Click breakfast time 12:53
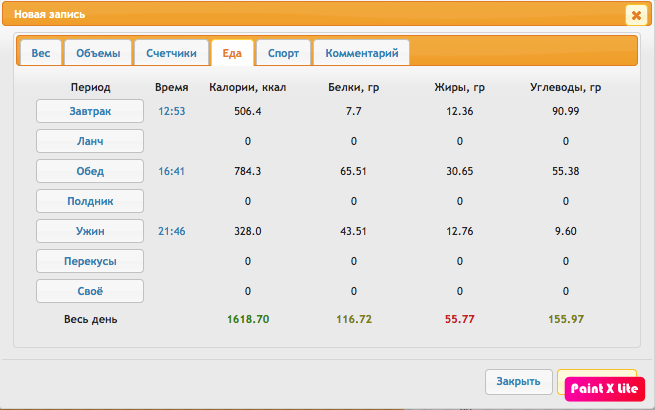Viewport: 655px width, 410px height. (172, 112)
